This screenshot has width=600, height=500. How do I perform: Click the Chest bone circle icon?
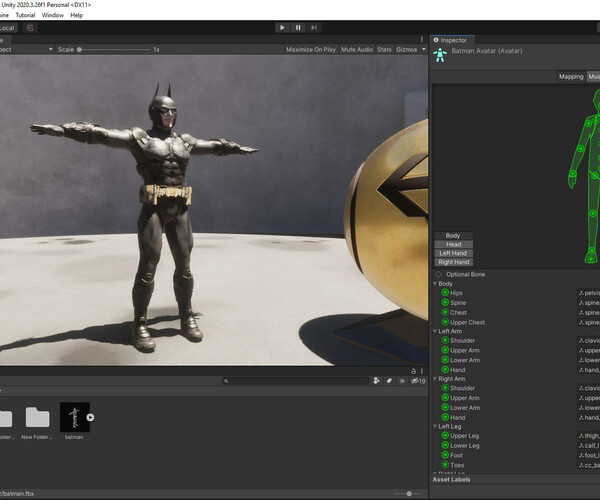[445, 313]
